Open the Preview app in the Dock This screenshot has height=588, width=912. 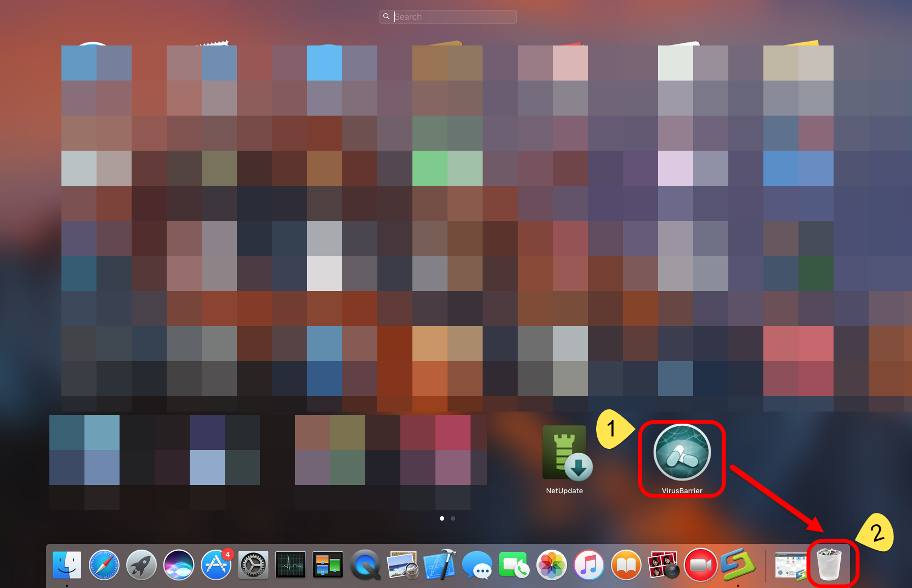tap(403, 565)
